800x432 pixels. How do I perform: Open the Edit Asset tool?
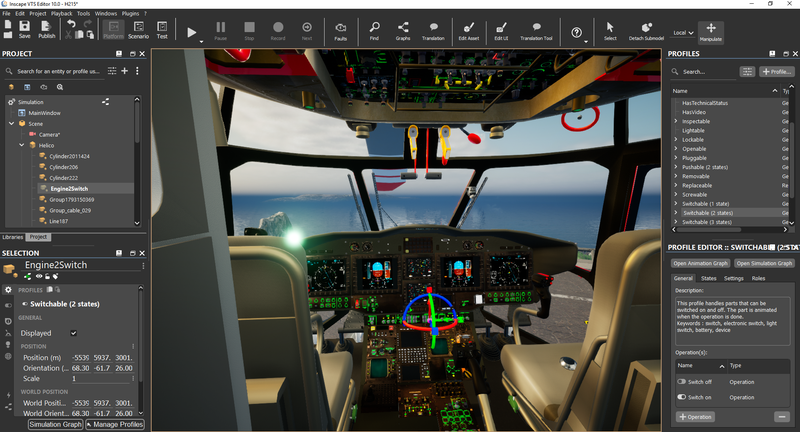[x=468, y=30]
